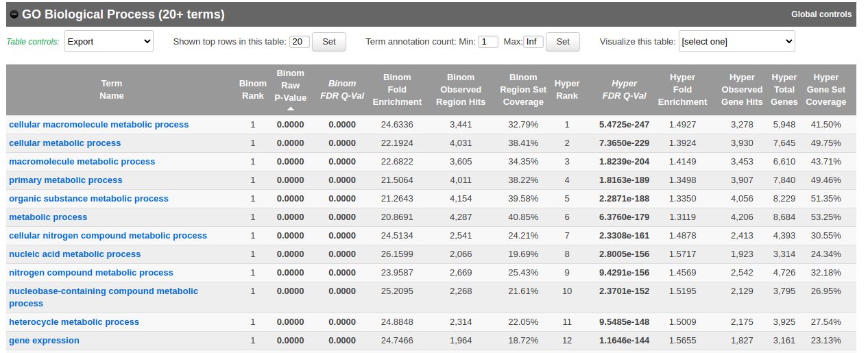Open heterocycle metabolic process term

click(x=74, y=322)
